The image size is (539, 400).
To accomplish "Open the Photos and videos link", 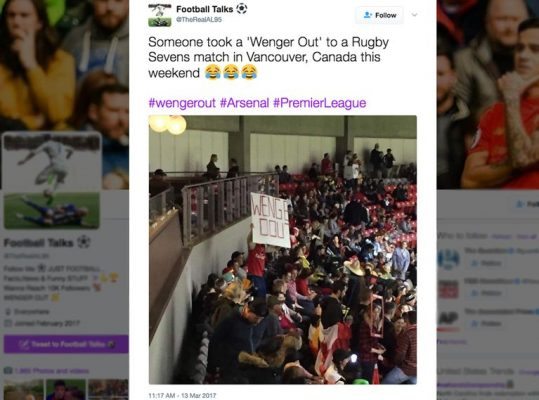I will point(52,371).
